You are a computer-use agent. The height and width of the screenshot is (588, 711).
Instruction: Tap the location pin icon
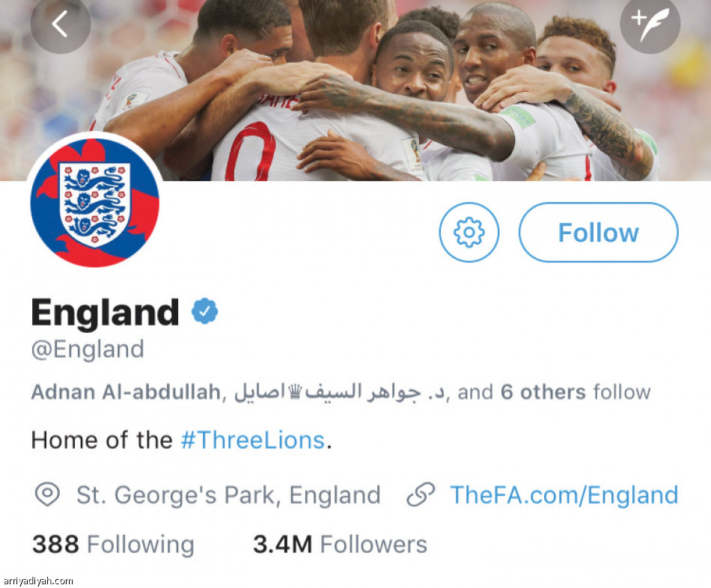47,494
